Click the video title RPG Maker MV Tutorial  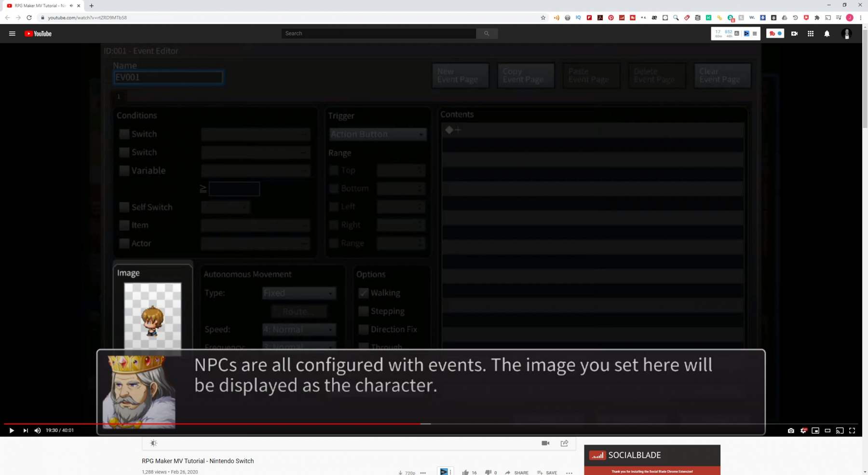[x=198, y=461]
